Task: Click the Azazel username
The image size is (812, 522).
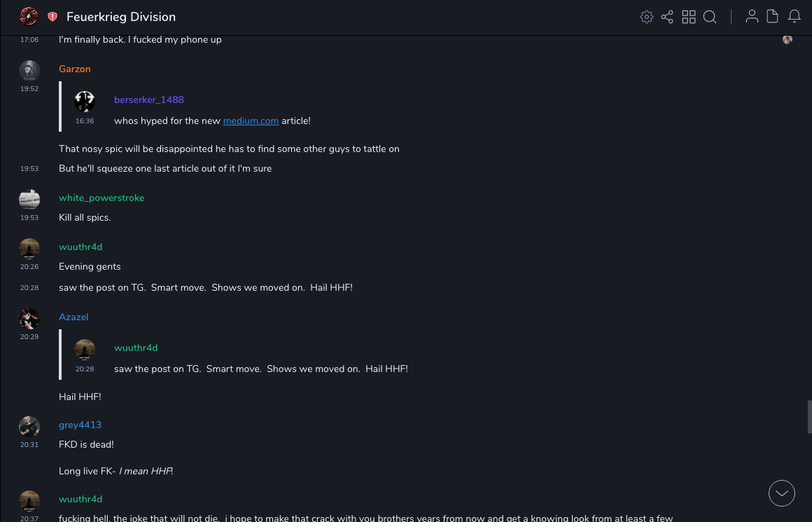Action: [73, 317]
